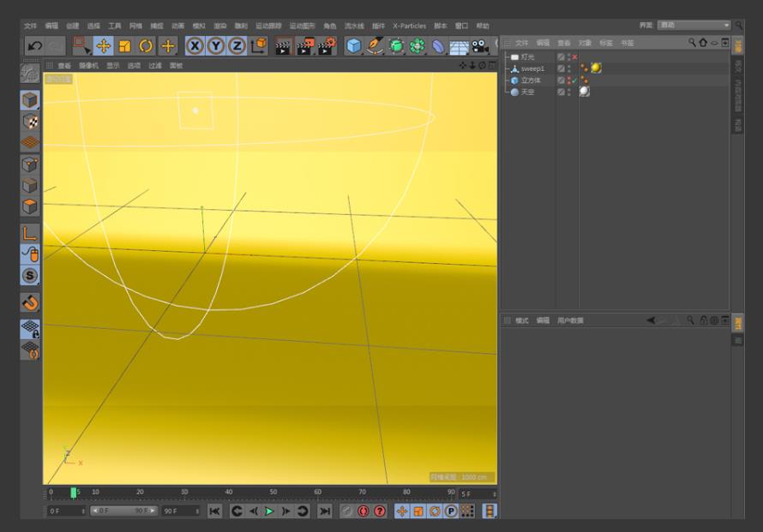Click frame 50 on the timeline ruler
The height and width of the screenshot is (532, 763).
pyautogui.click(x=273, y=493)
